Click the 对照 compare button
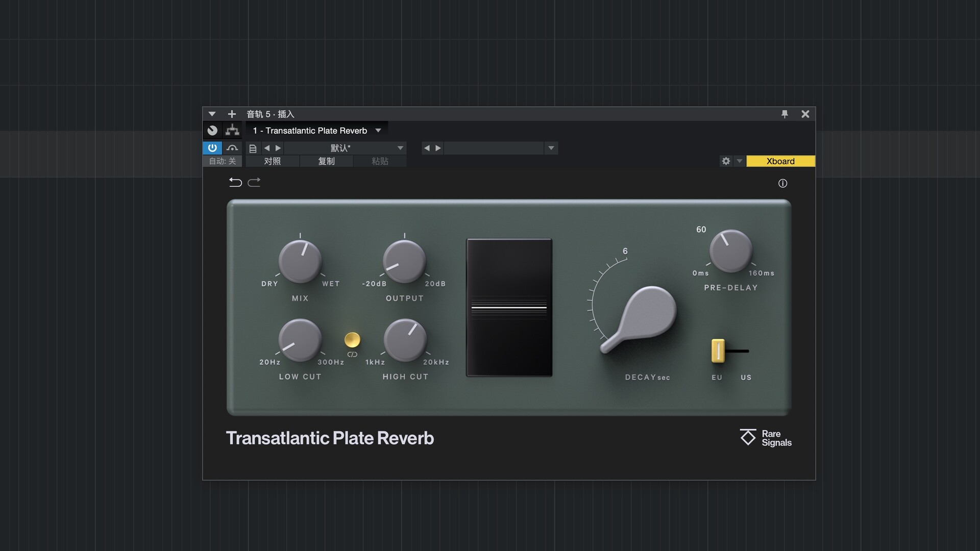The width and height of the screenshot is (980, 551). click(272, 161)
